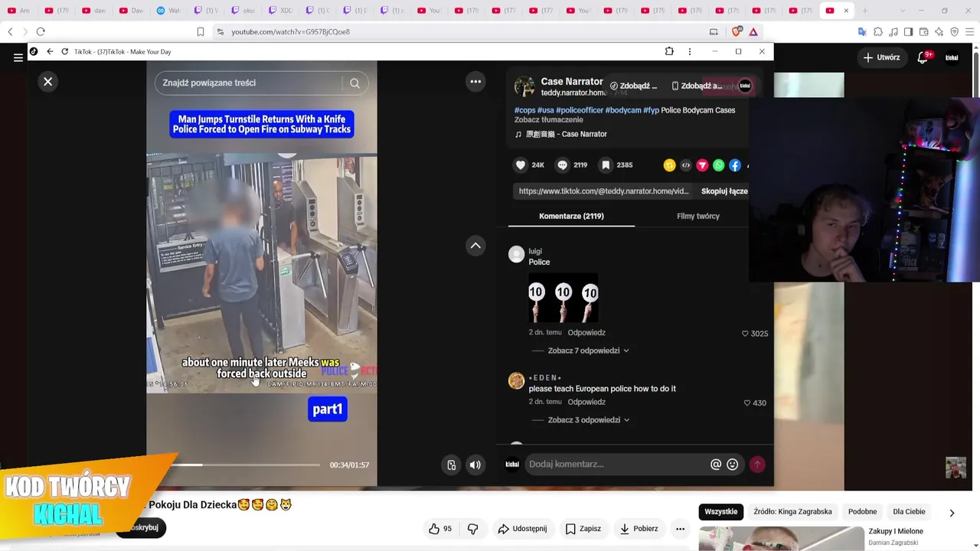The width and height of the screenshot is (980, 551).
Task: Expand 'Zobacz 3 odpowiedzi' under EDEN's comment
Action: point(588,420)
